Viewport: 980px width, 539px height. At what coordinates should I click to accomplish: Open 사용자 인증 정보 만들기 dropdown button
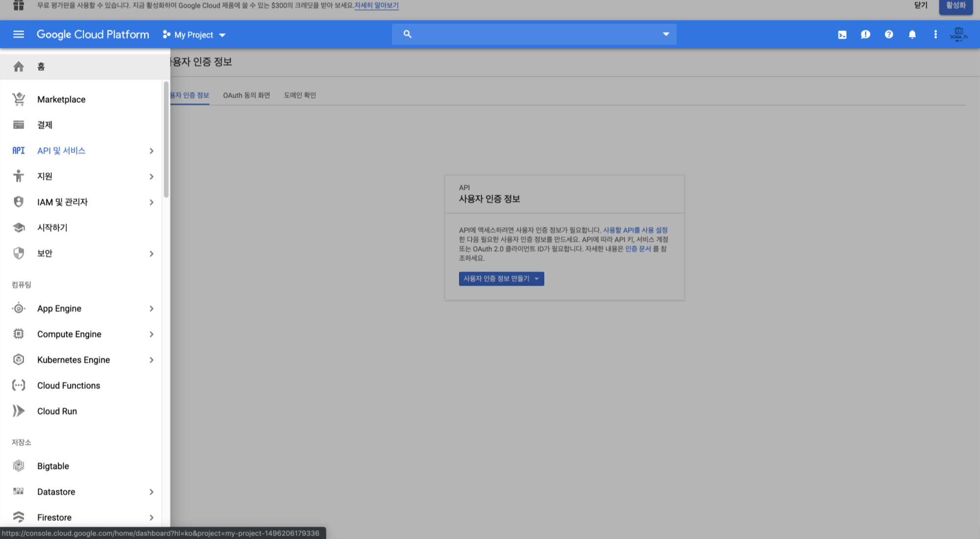(x=501, y=279)
